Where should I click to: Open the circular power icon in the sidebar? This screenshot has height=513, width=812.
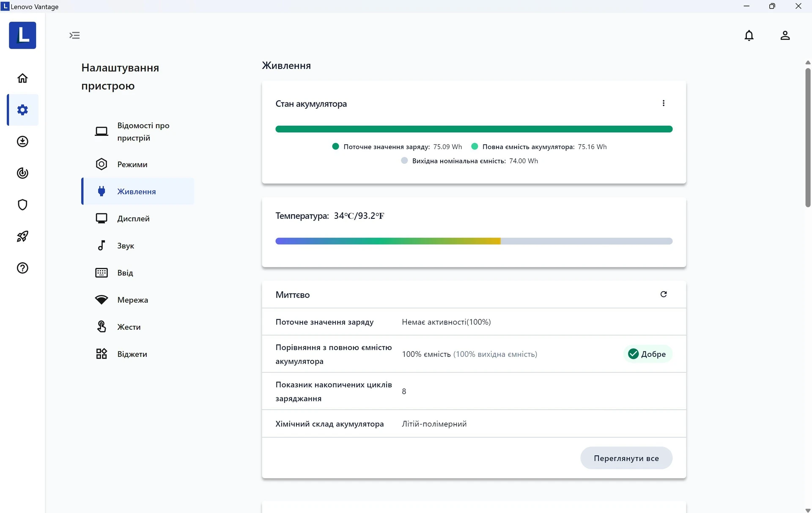click(x=22, y=173)
